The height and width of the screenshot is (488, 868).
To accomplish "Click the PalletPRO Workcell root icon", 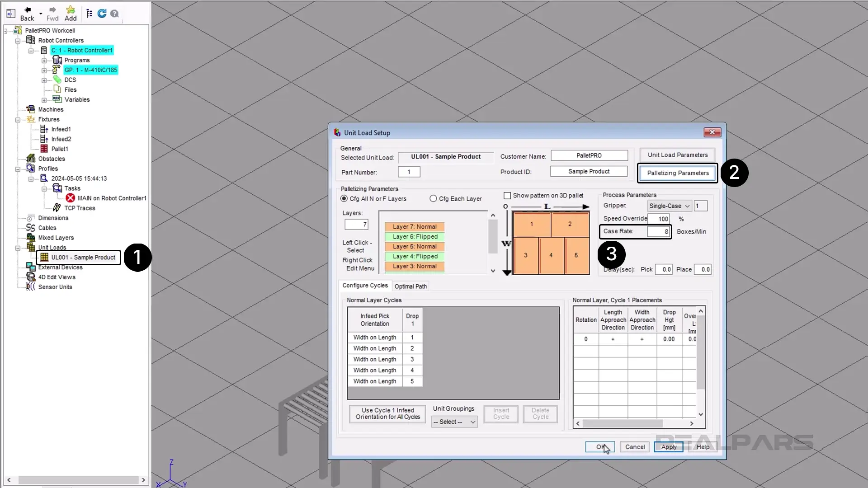I will coord(18,30).
